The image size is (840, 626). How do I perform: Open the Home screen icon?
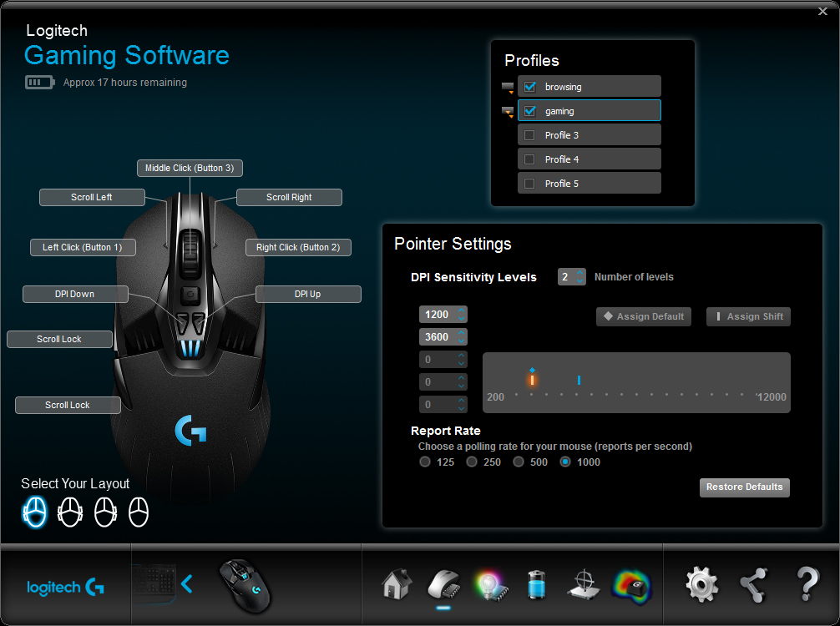coord(395,584)
